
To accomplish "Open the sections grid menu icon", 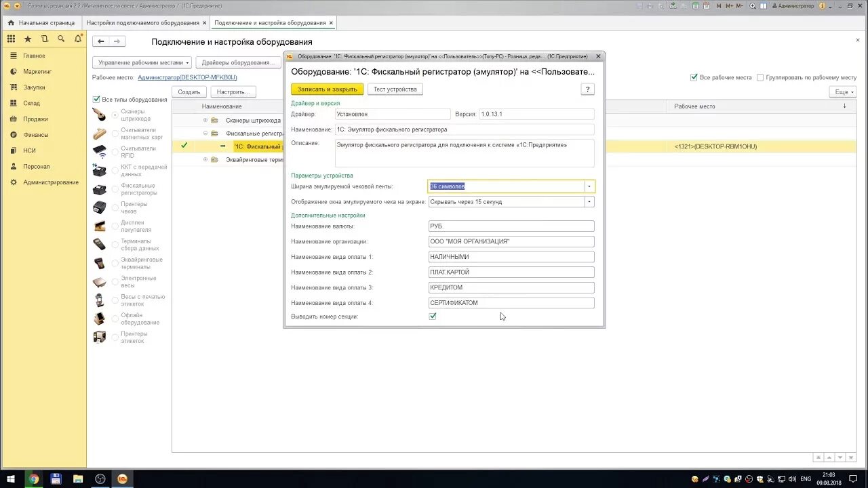I will 11,39.
